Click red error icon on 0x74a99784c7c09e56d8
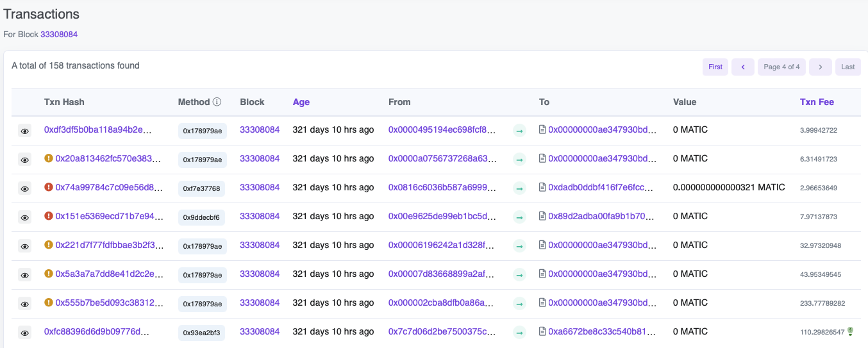 (x=49, y=187)
